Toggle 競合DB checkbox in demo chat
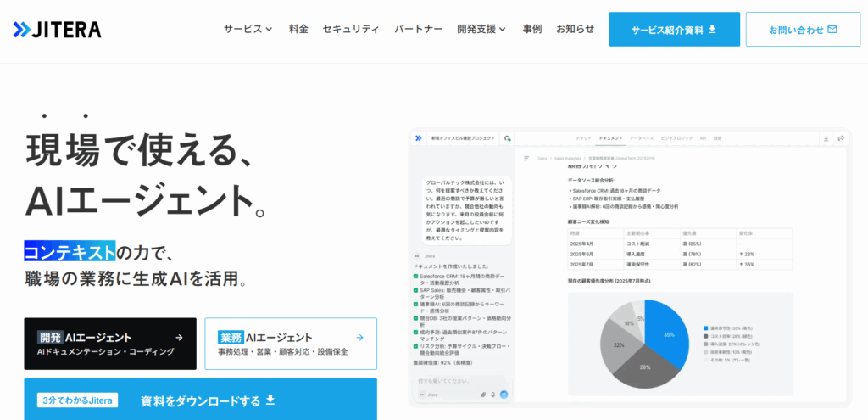 pyautogui.click(x=415, y=318)
